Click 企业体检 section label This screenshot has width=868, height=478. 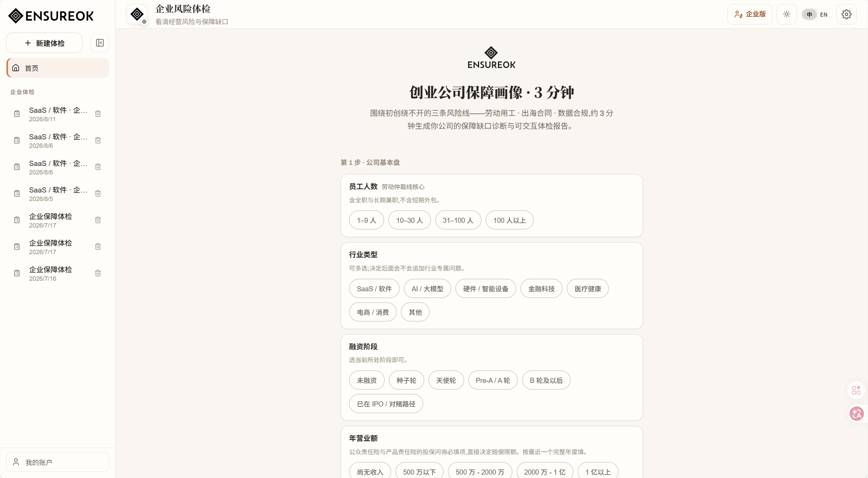coord(22,92)
